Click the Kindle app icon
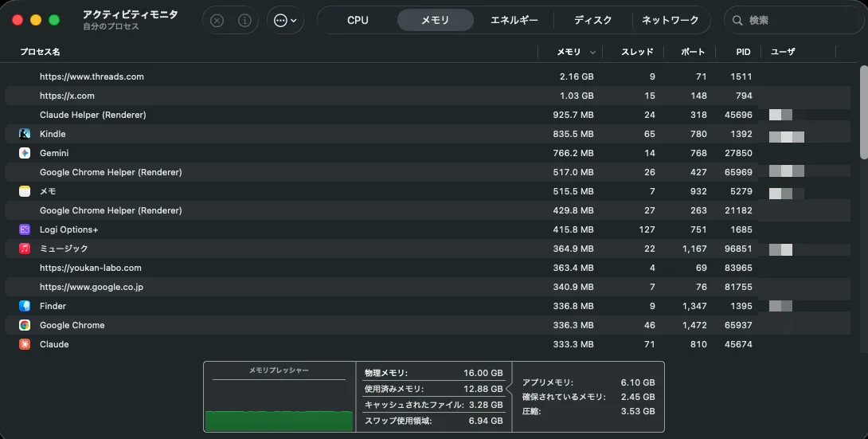 click(25, 134)
